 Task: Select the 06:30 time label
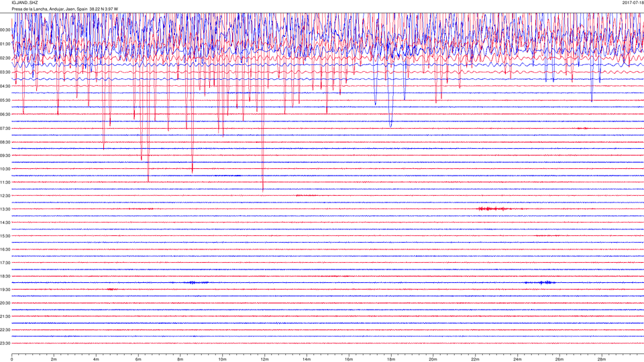click(x=5, y=114)
